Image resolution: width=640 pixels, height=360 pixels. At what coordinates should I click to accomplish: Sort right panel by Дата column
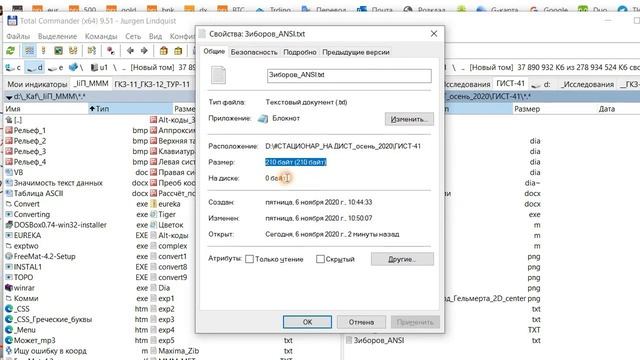607,109
